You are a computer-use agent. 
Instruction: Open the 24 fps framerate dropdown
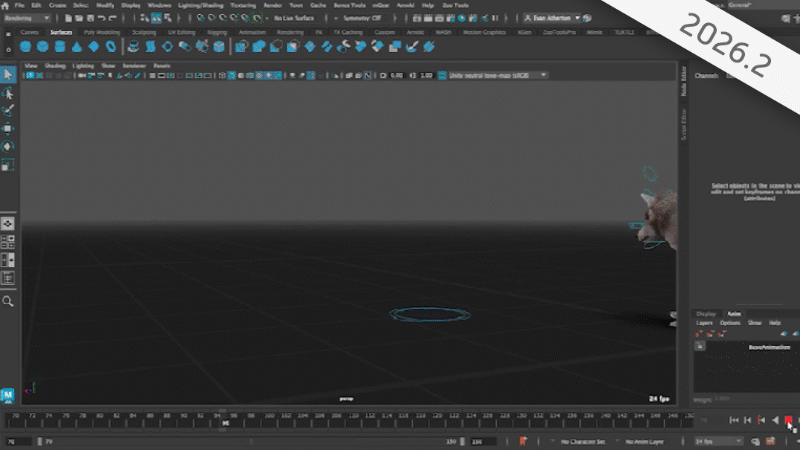click(x=718, y=441)
